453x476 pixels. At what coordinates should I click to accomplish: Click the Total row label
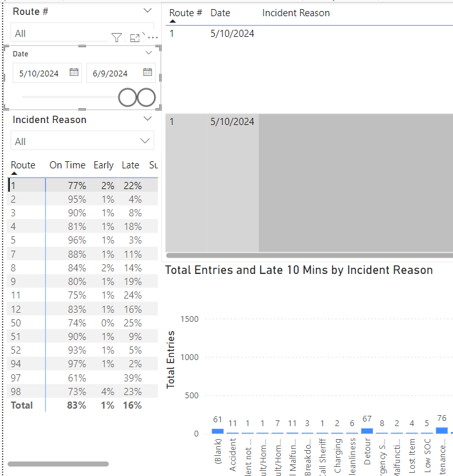click(21, 405)
